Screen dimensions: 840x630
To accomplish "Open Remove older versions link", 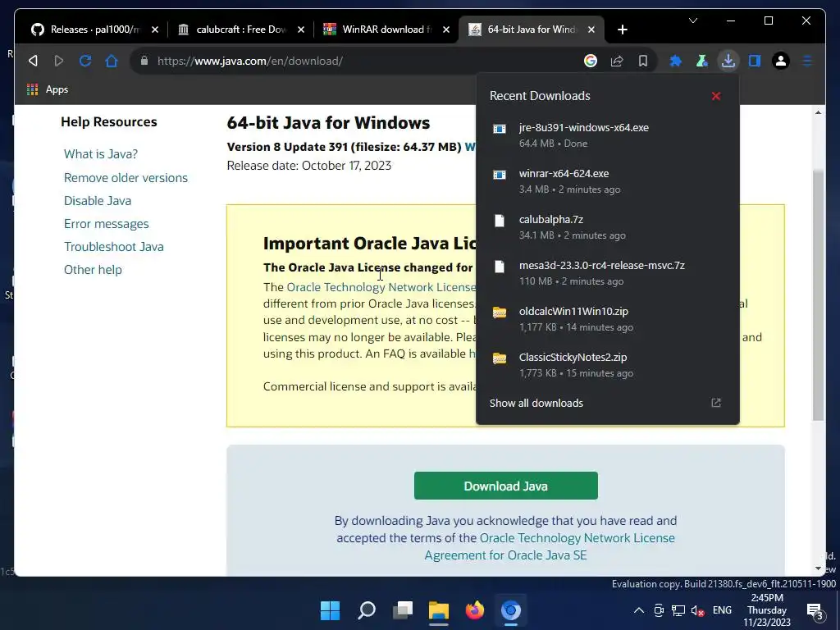I will (x=126, y=178).
